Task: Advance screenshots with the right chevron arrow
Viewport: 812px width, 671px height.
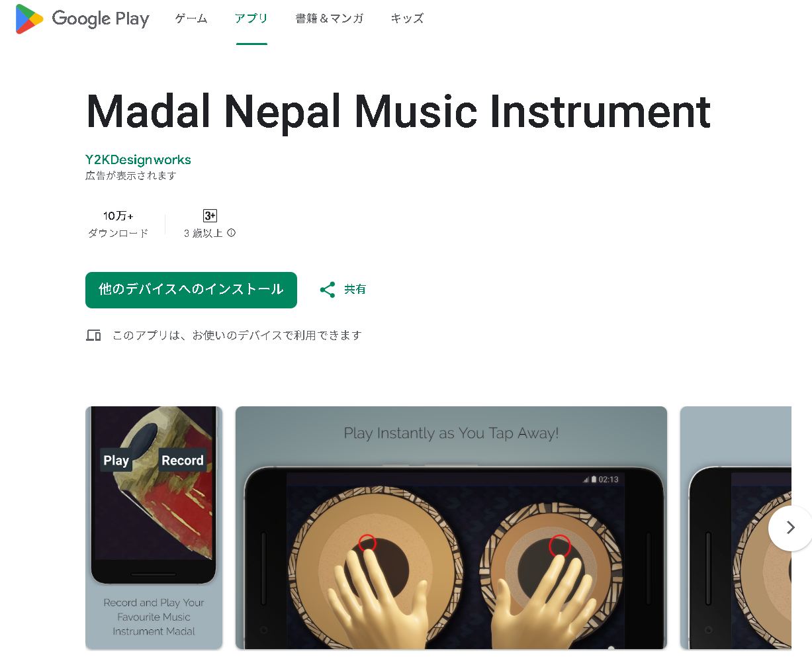Action: tap(790, 528)
